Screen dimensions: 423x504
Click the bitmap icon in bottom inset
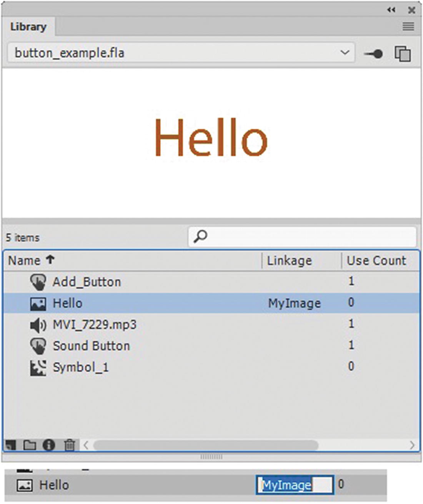coord(24,485)
